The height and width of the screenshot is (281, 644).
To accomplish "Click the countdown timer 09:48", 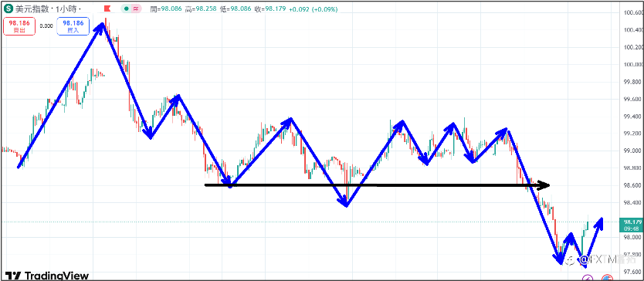I will tap(632, 228).
